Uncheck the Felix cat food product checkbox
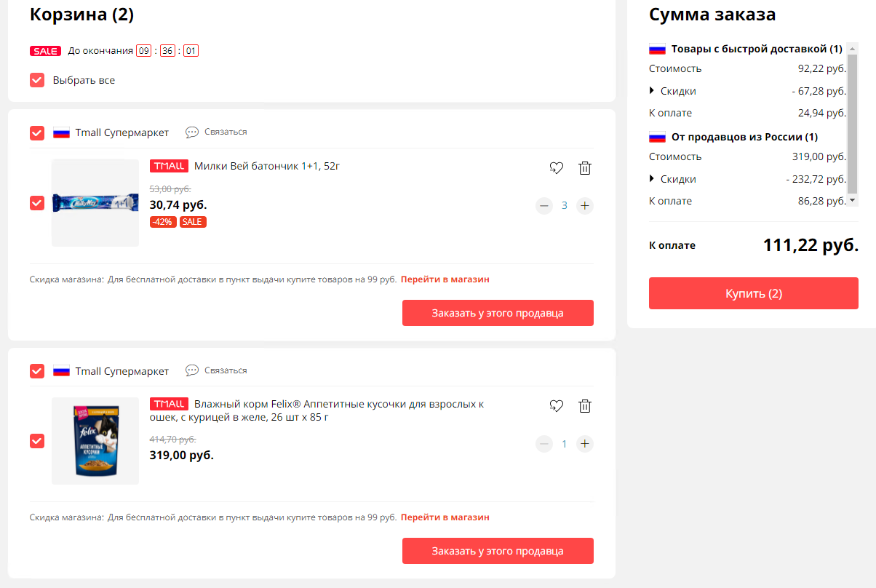The image size is (876, 588). [x=37, y=441]
